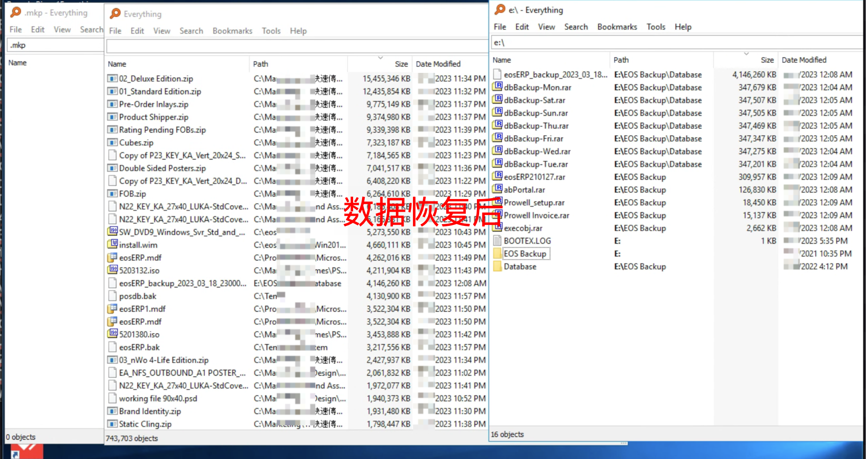The height and width of the screenshot is (459, 868).
Task: Sort by Name in middle Everything window
Action: [x=177, y=64]
